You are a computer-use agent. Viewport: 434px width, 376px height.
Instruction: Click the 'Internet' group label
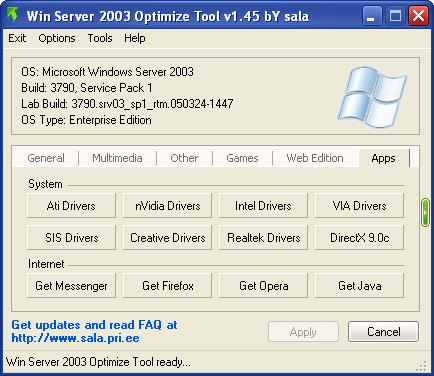tap(46, 264)
